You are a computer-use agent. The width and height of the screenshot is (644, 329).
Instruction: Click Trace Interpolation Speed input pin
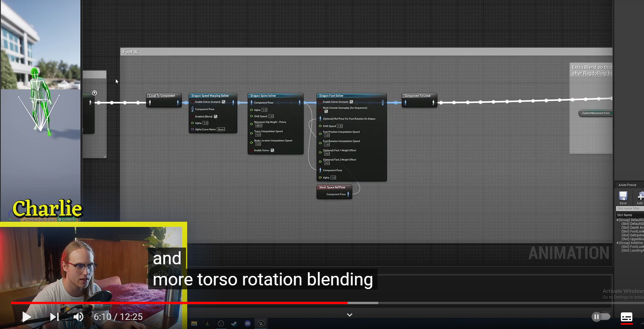[x=251, y=133]
